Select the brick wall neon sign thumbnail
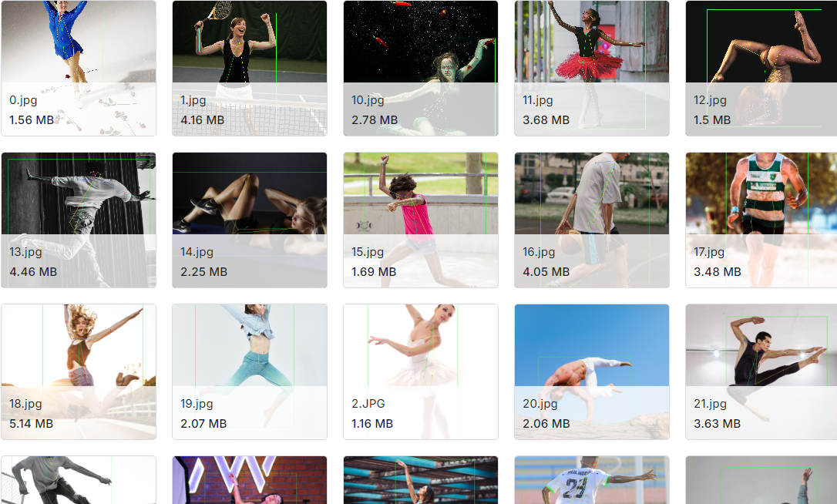This screenshot has width=837, height=504. pos(249,480)
